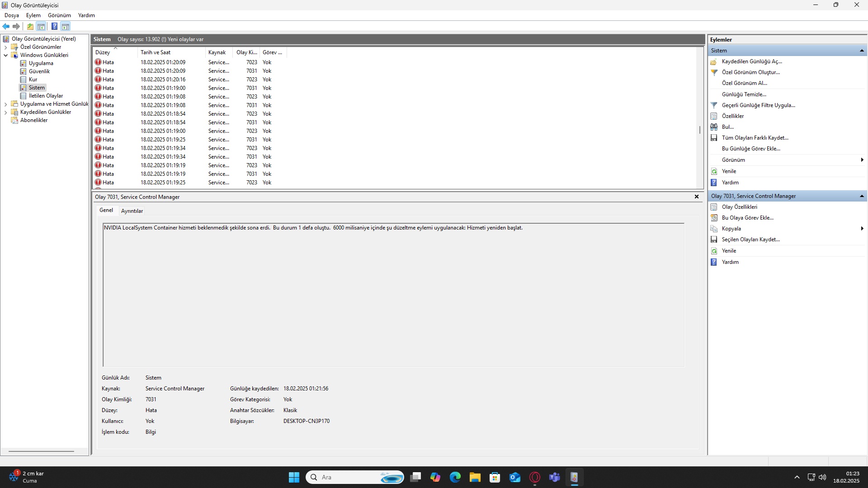
Task: Collapse the Windows Günlükleri tree node
Action: [5, 55]
